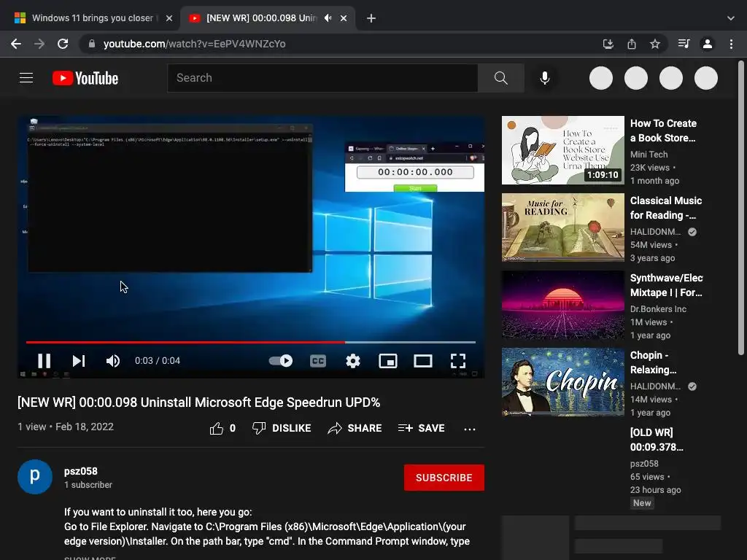Open a new browser tab
Screen dimensions: 747x560
[x=371, y=18]
